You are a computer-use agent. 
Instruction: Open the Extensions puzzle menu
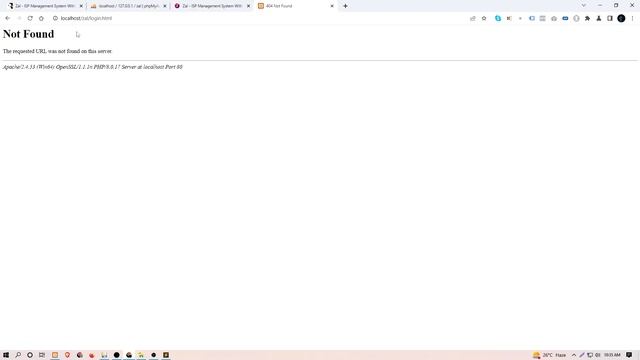coord(587,18)
